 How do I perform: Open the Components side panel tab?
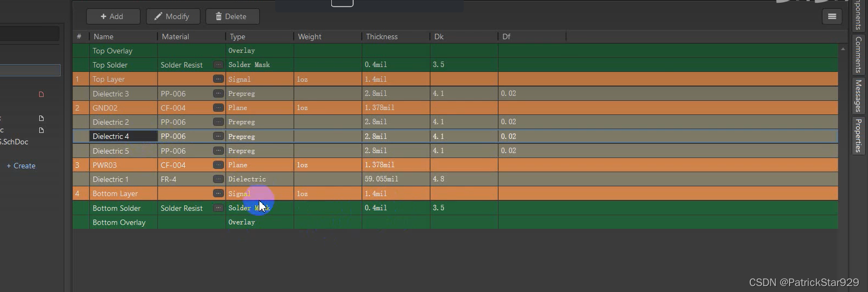pos(858,15)
